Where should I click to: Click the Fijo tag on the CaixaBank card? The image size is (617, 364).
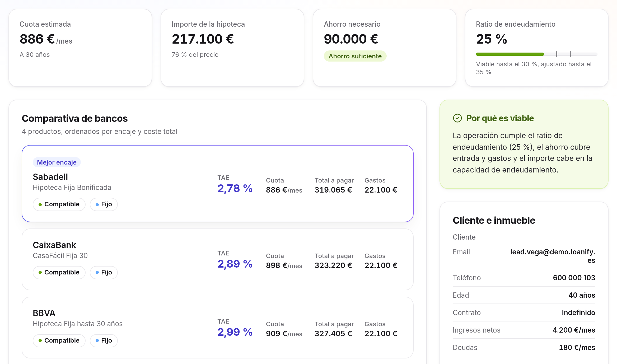(x=104, y=272)
